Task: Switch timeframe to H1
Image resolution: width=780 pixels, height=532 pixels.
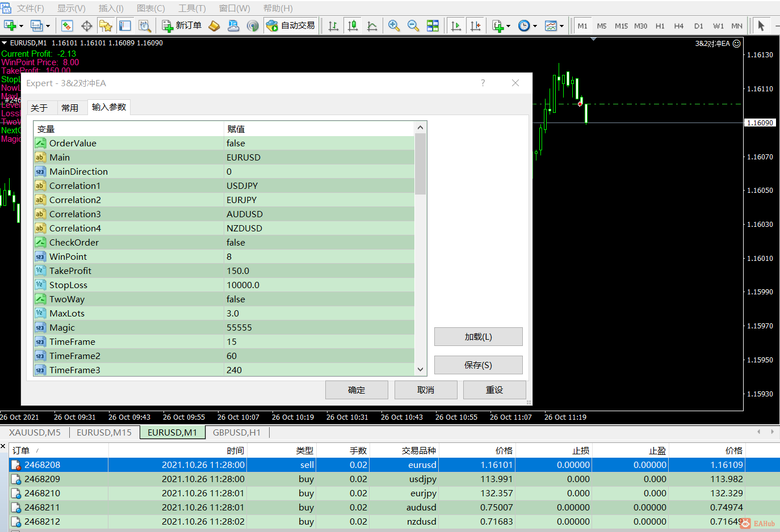Action: click(660, 26)
